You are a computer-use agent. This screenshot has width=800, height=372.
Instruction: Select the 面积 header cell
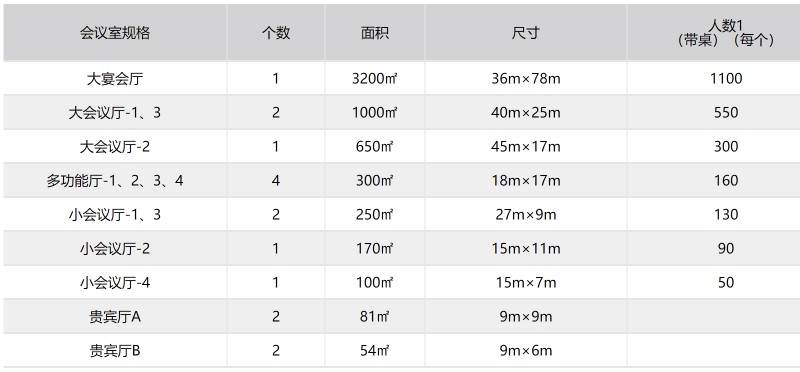[x=374, y=33]
